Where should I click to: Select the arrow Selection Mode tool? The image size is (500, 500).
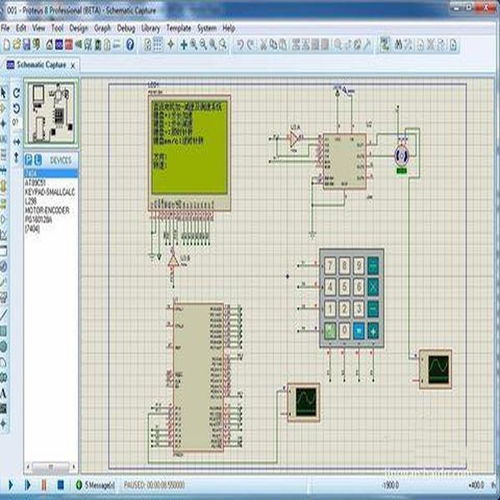coord(3,92)
